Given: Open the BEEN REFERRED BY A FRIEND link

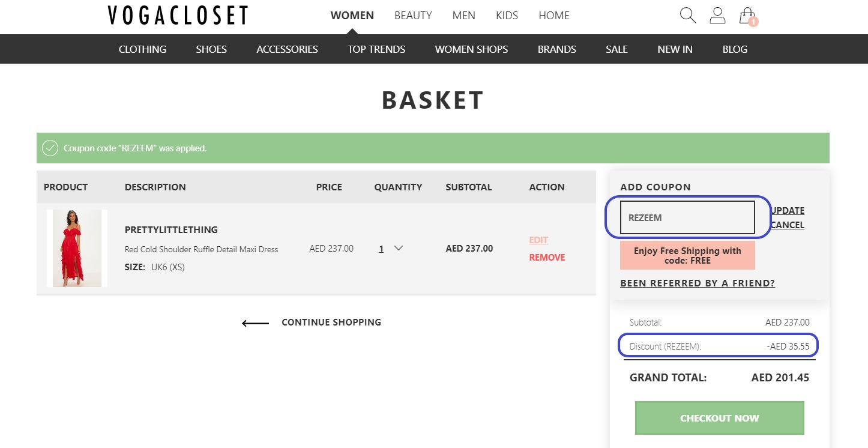Looking at the screenshot, I should 697,283.
